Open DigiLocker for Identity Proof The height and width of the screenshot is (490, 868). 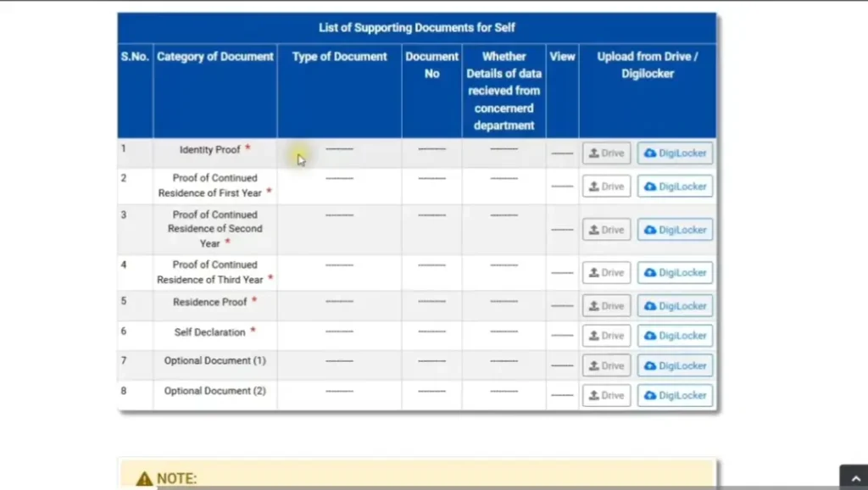675,153
